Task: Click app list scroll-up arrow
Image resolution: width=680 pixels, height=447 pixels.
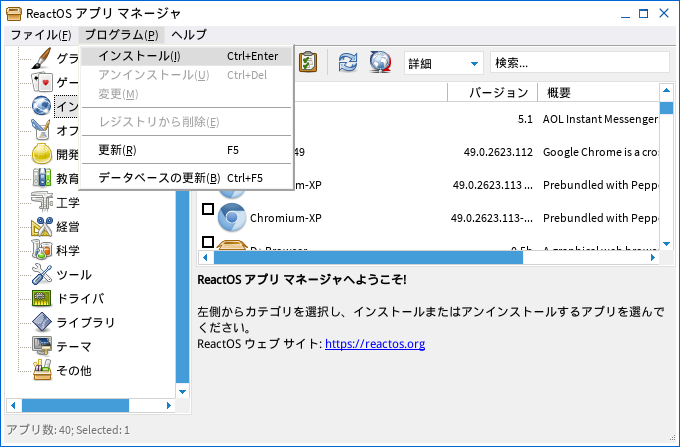Action: tap(666, 90)
